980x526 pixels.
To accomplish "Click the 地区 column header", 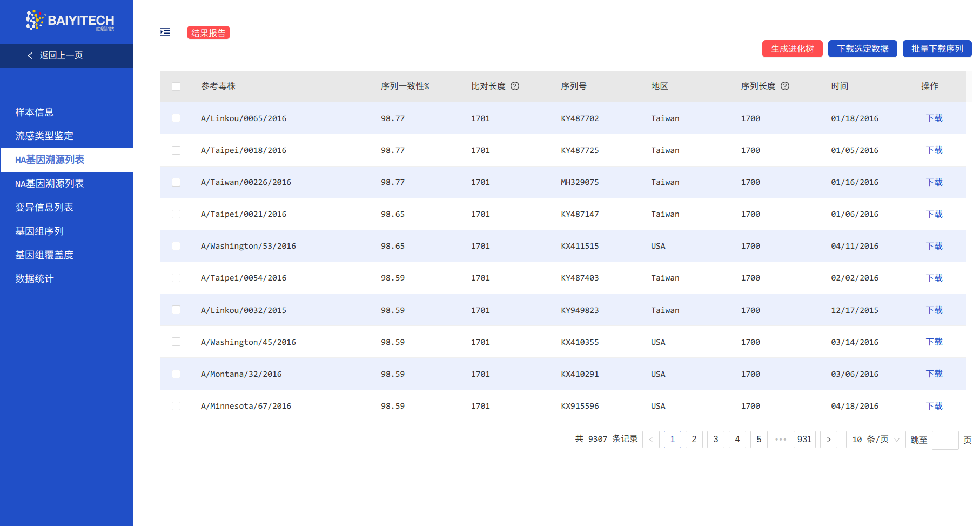I will click(660, 86).
